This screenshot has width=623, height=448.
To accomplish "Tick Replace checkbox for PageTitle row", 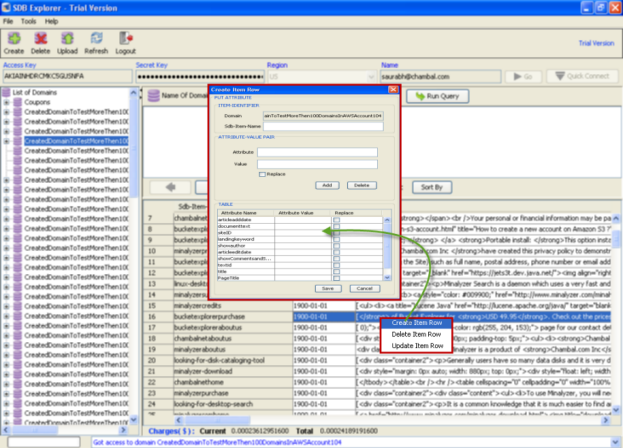I will tap(337, 278).
